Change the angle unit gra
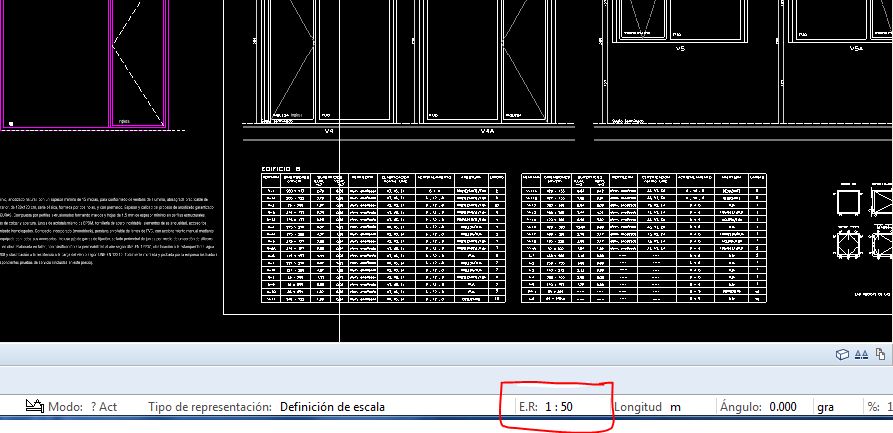The image size is (893, 433). pos(827,407)
